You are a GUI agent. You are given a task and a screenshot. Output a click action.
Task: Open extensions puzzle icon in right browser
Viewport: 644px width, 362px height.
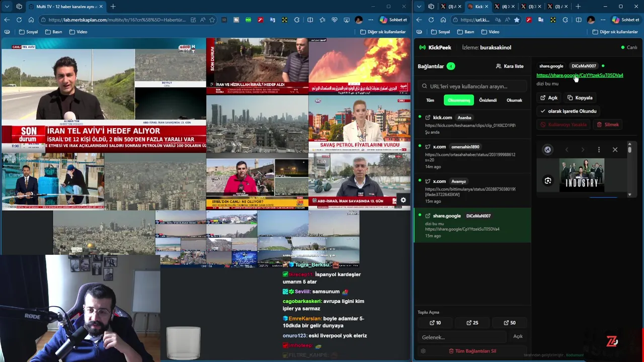pos(565,20)
